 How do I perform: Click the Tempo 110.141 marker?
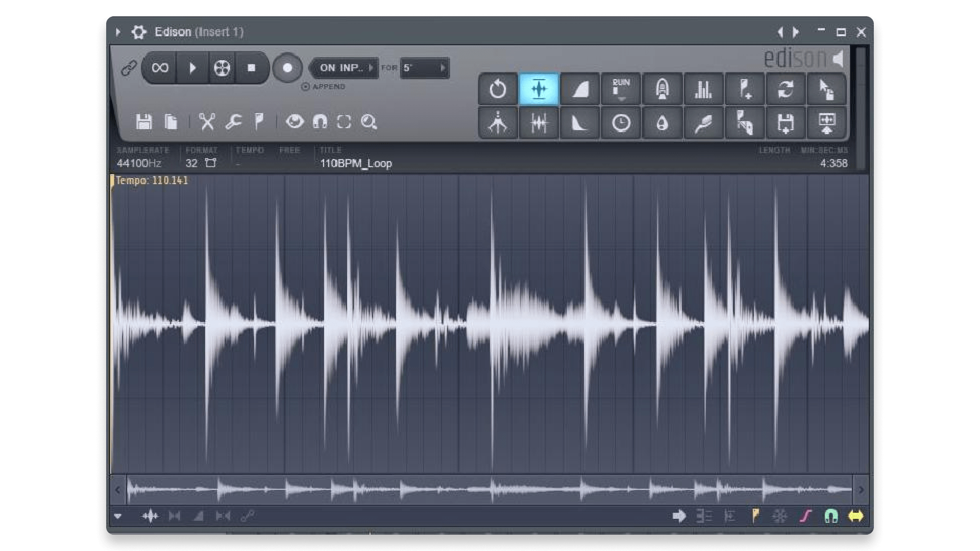[152, 180]
